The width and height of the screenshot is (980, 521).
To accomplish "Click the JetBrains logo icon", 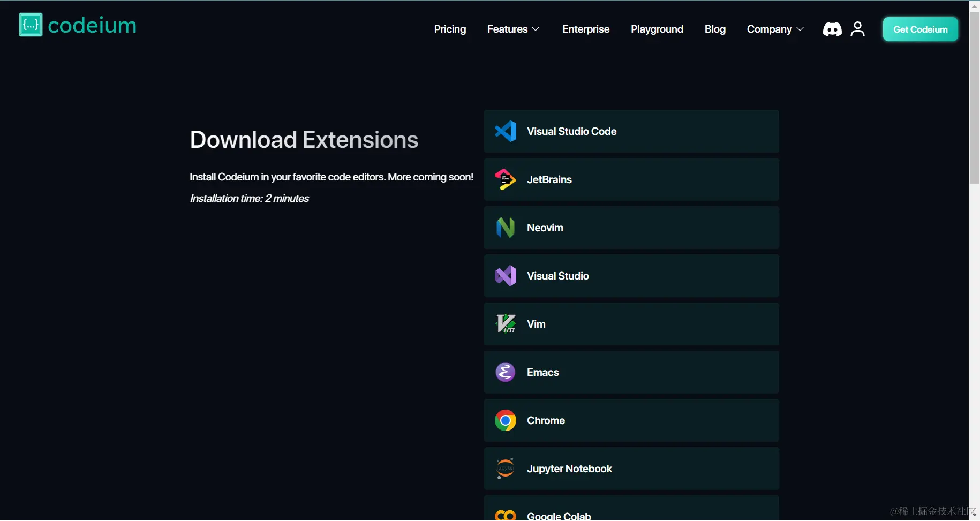I will coord(506,179).
